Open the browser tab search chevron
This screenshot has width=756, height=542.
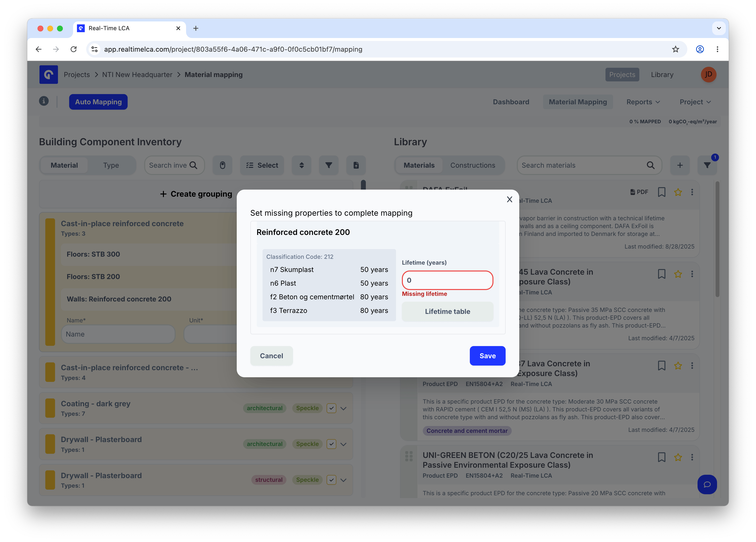[719, 28]
